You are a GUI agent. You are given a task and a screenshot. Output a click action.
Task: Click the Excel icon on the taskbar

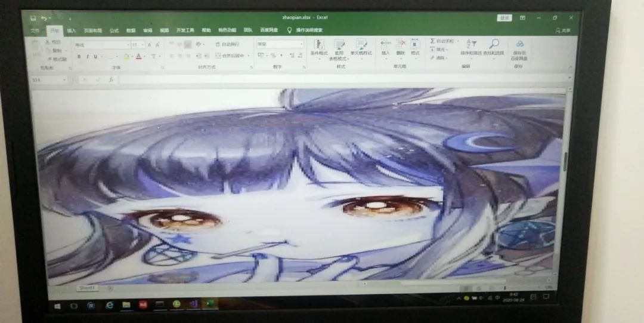[210, 304]
